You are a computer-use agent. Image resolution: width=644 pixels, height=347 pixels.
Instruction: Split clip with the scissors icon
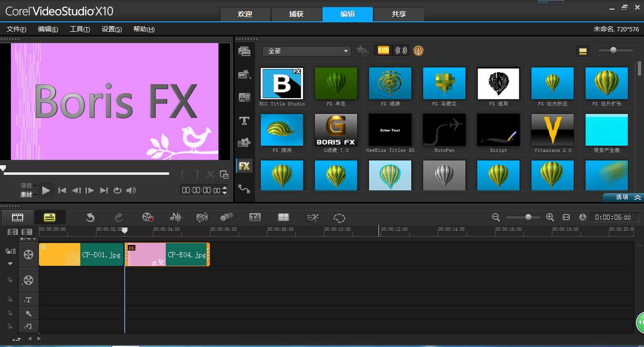point(210,175)
